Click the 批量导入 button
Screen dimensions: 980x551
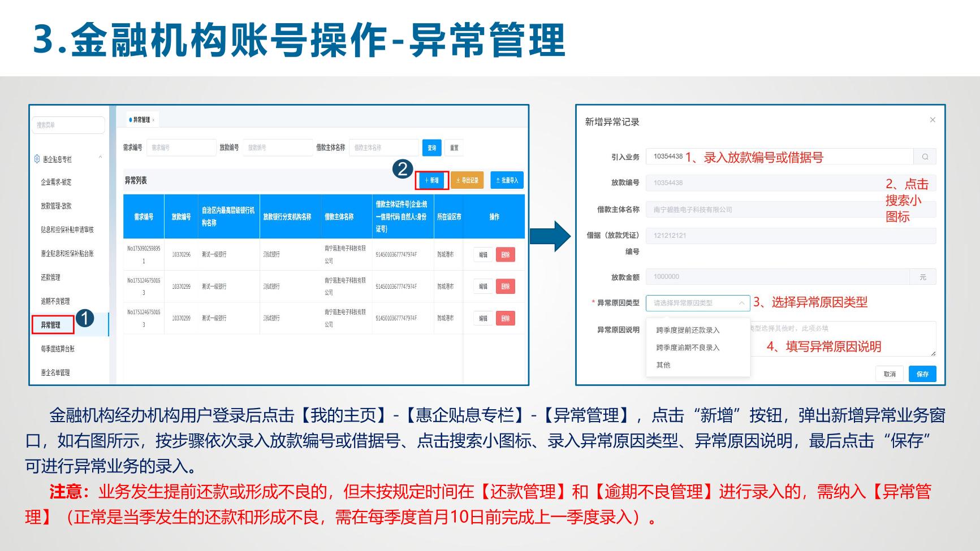507,180
